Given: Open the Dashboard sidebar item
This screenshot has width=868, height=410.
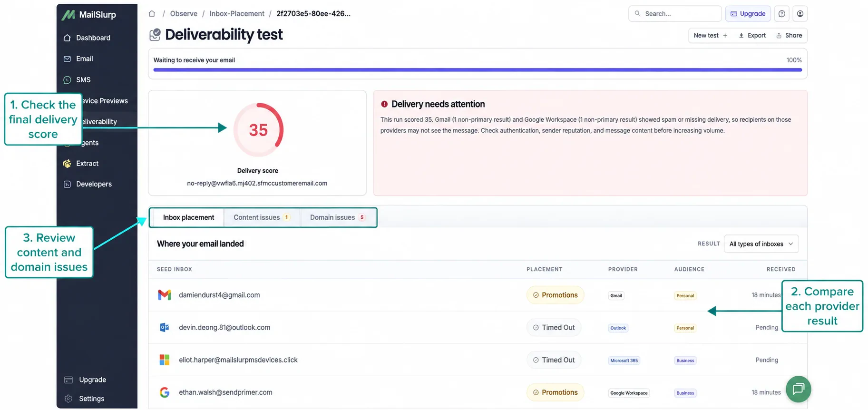Looking at the screenshot, I should pos(93,38).
